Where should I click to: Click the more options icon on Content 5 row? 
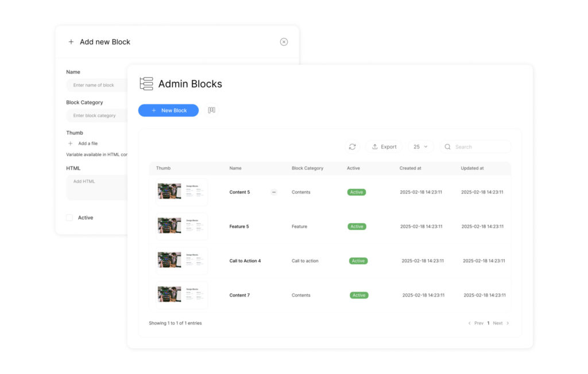[x=274, y=192]
